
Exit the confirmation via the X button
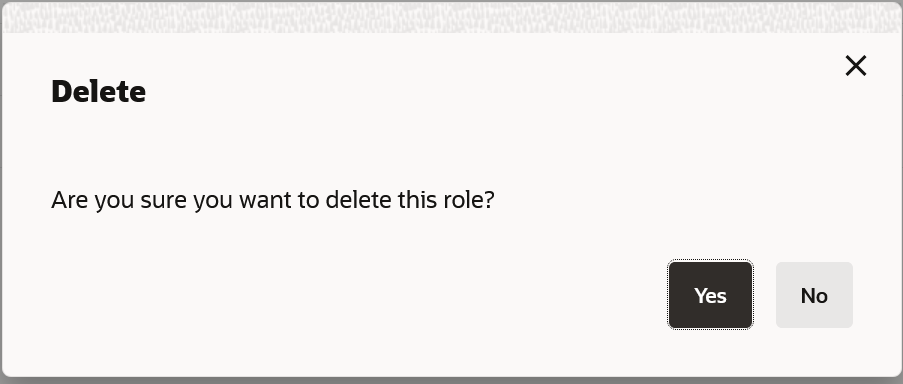[856, 66]
